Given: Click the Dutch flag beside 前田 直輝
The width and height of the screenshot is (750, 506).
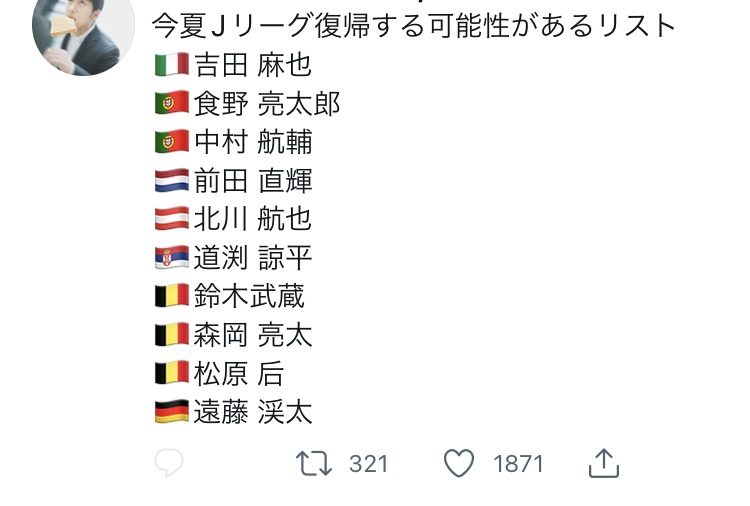Looking at the screenshot, I should (172, 181).
